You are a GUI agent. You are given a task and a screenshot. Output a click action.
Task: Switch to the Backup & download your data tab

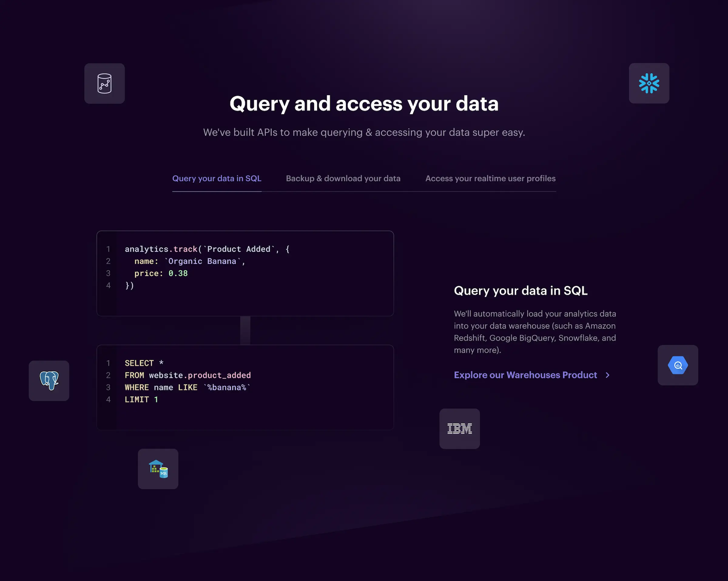click(343, 179)
